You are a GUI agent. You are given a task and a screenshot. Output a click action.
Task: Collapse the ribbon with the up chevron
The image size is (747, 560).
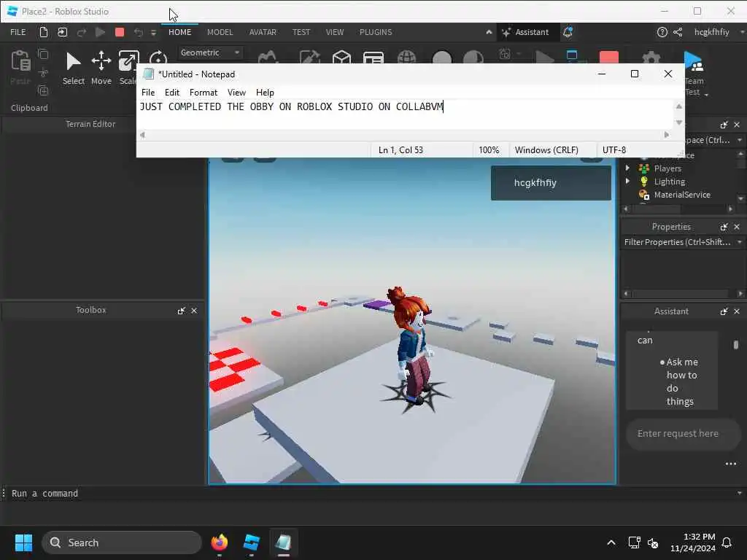pyautogui.click(x=489, y=32)
